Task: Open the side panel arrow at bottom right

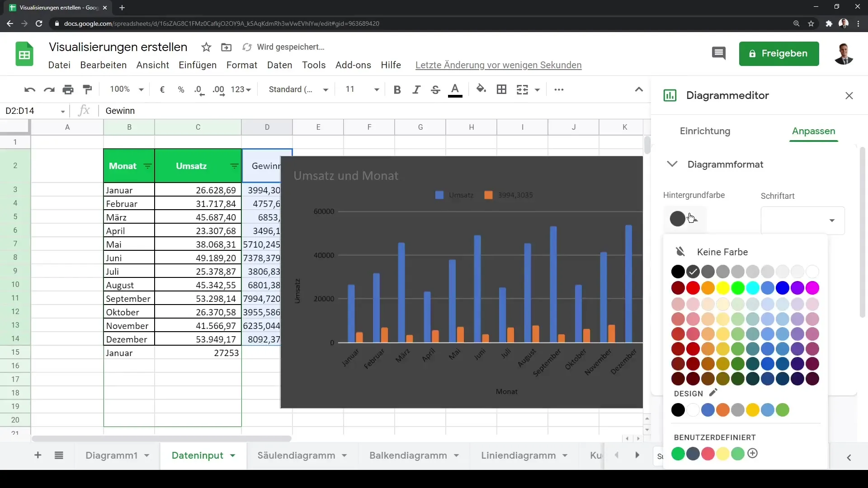Action: [849, 457]
